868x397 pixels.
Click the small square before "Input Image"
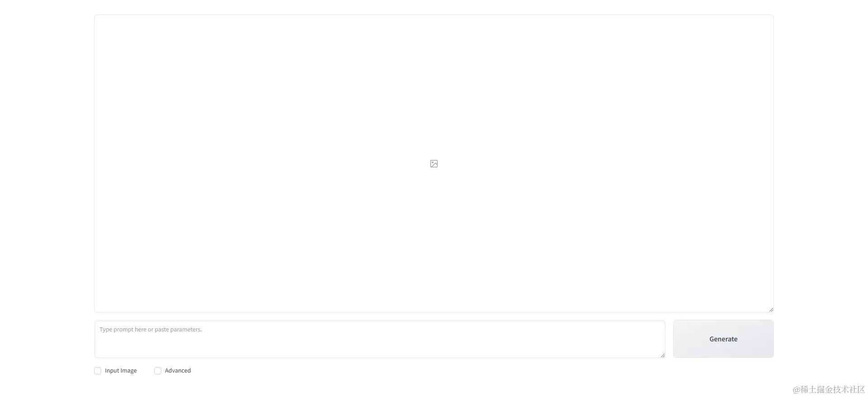(98, 371)
